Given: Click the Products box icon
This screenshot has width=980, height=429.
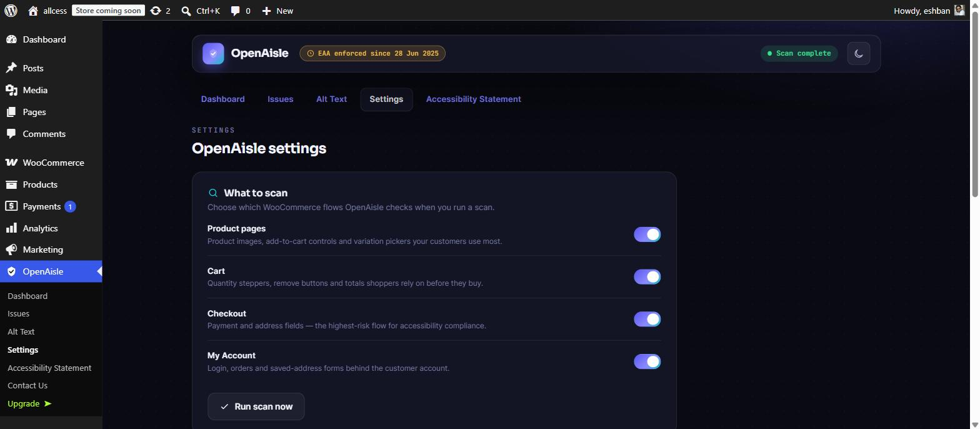Looking at the screenshot, I should (11, 184).
